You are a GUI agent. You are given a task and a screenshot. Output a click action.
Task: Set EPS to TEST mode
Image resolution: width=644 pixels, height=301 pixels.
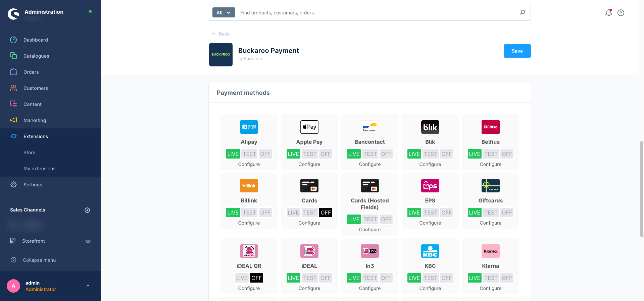[x=431, y=213]
